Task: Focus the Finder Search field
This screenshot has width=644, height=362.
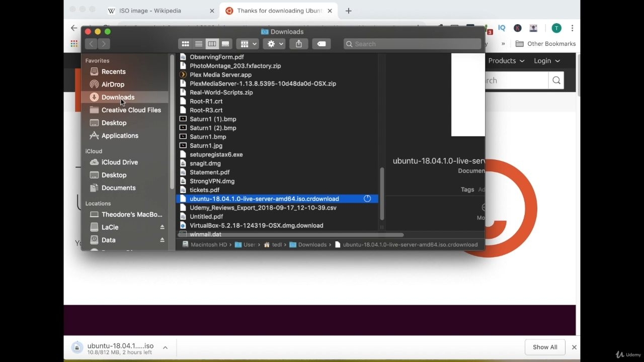Action: (412, 44)
